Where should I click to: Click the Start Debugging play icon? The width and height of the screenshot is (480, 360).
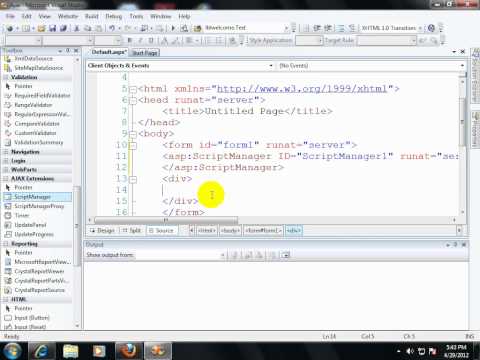pyautogui.click(x=173, y=28)
